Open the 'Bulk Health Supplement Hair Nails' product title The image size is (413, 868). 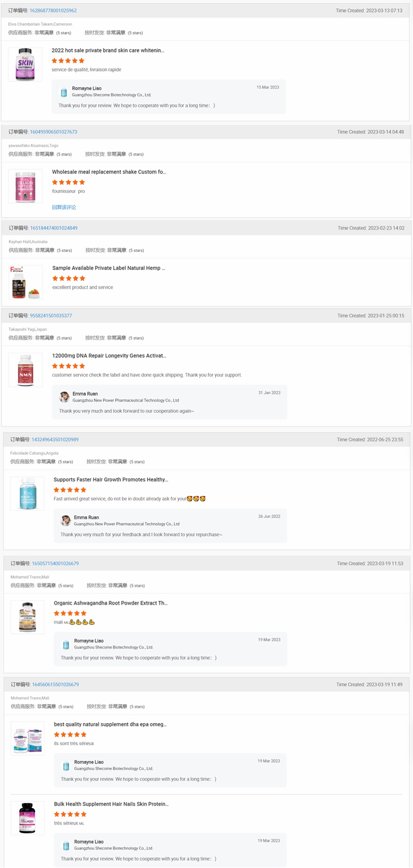point(111,804)
